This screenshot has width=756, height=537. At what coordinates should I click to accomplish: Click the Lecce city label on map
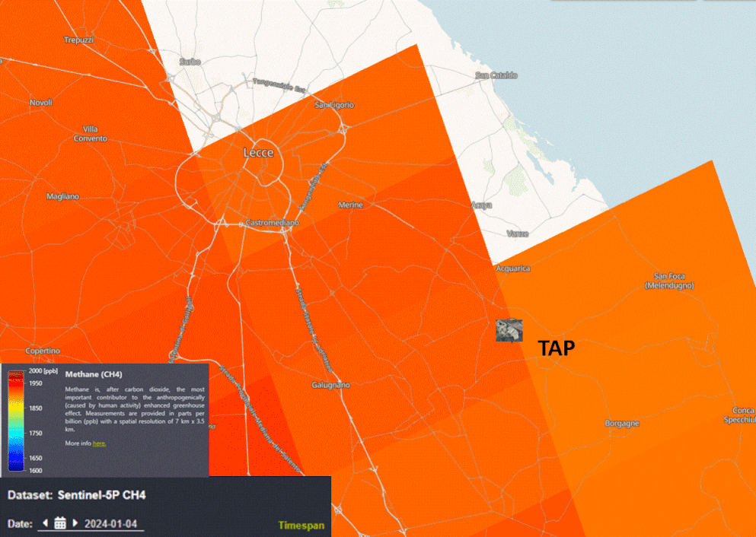(x=258, y=153)
